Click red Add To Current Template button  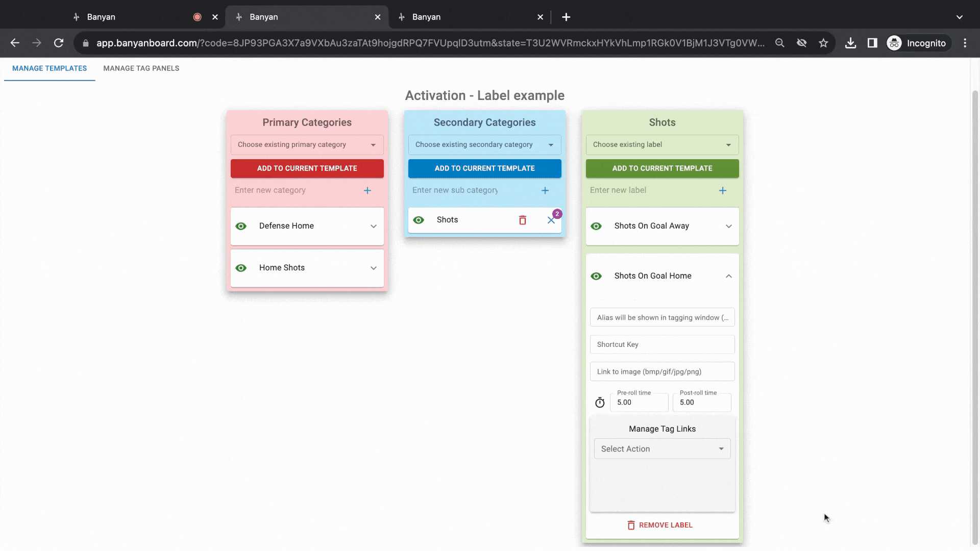[307, 168]
